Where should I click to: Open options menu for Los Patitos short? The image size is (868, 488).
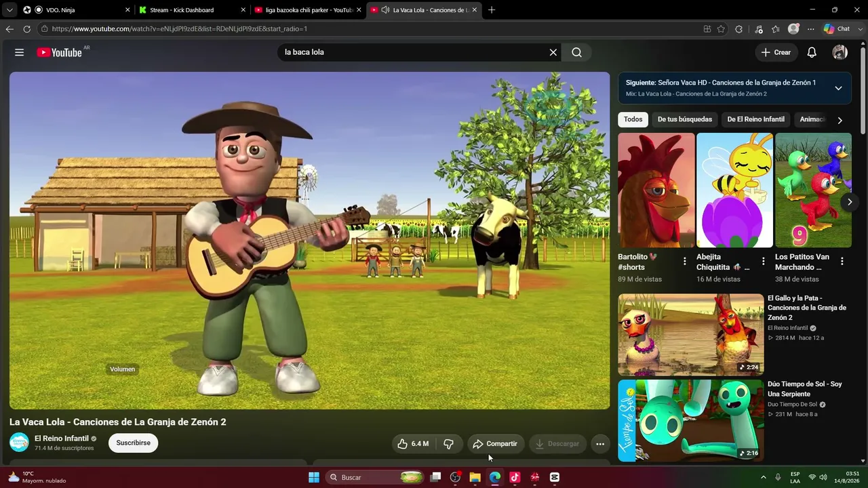point(842,262)
